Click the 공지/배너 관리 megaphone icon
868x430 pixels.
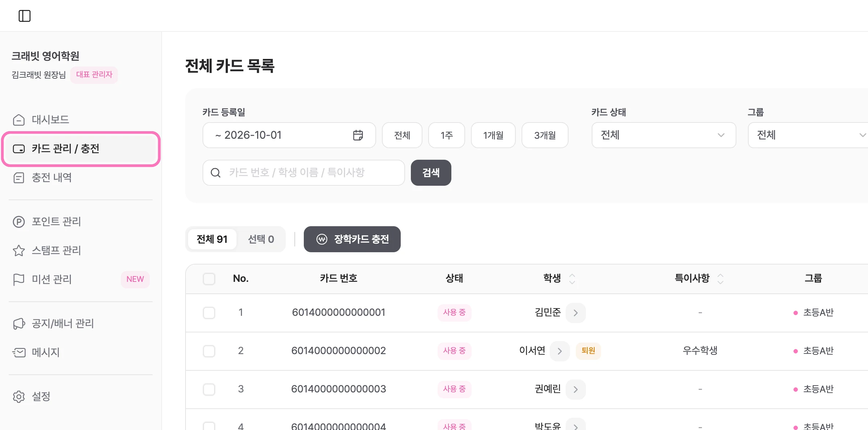(x=19, y=323)
